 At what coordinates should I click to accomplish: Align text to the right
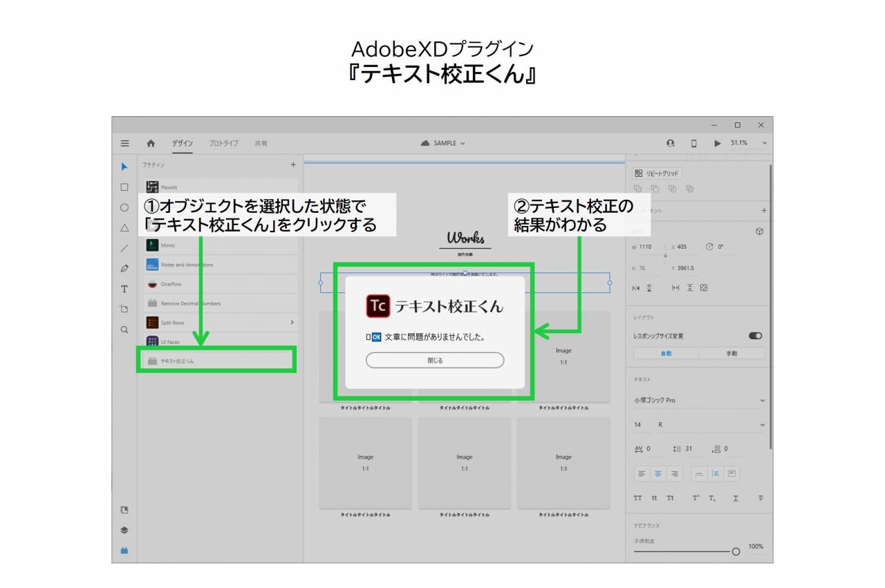coord(675,473)
